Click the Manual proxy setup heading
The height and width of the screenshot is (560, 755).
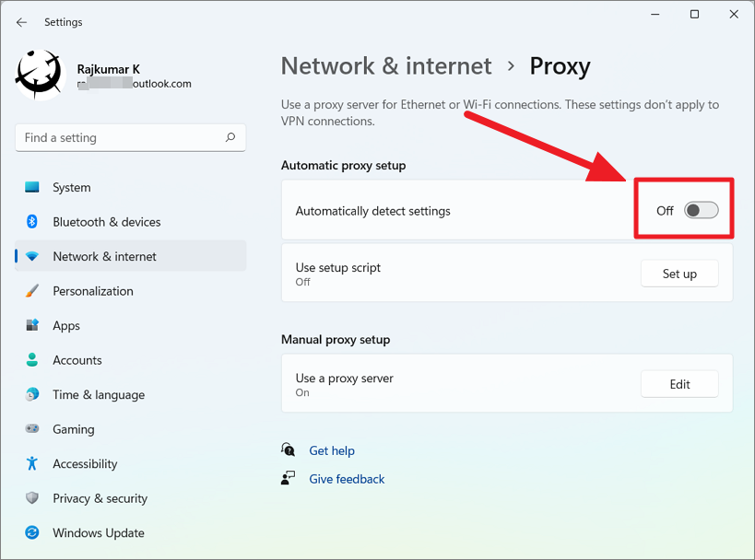(336, 339)
